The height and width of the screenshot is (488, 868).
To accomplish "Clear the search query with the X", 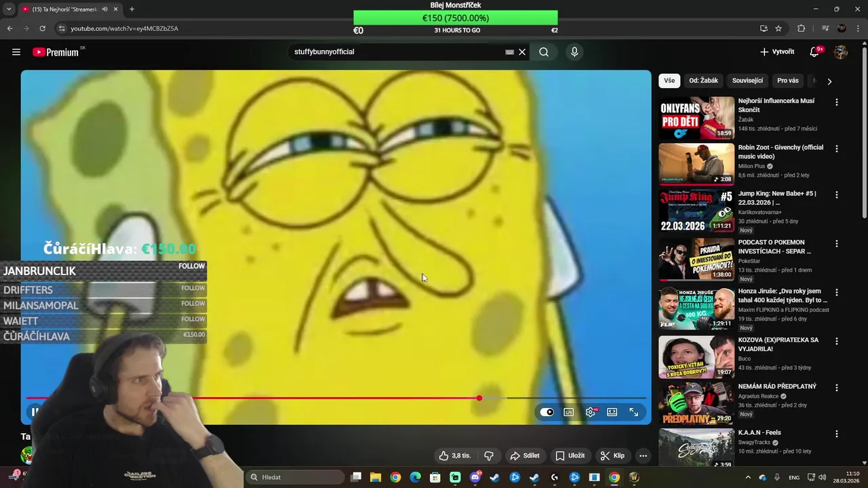I will [x=522, y=52].
